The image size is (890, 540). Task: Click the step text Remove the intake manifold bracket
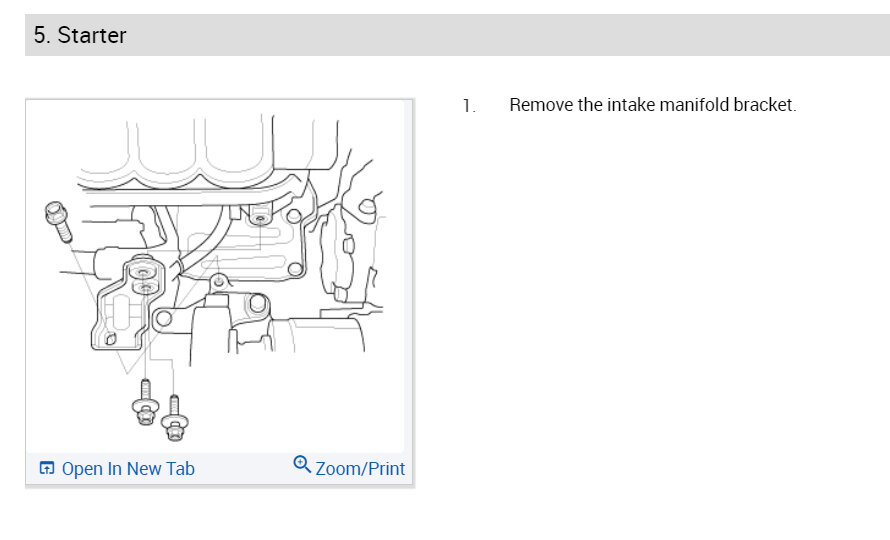pos(653,105)
